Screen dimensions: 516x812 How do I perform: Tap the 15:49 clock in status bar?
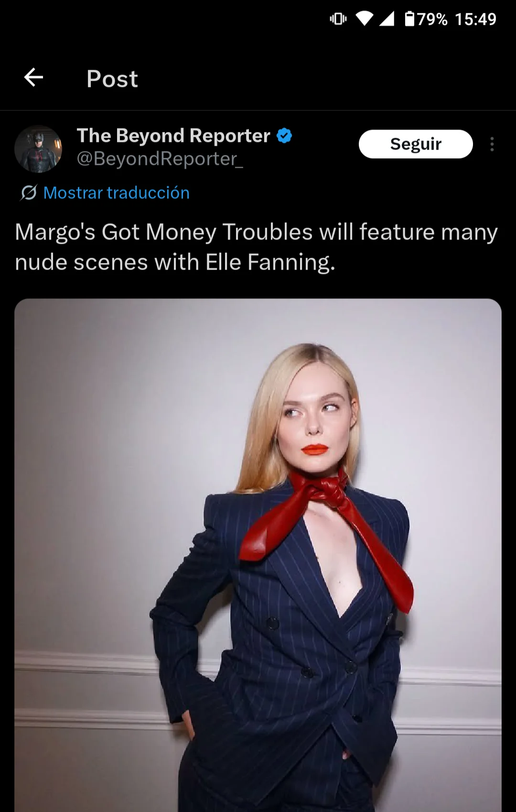[x=475, y=19]
